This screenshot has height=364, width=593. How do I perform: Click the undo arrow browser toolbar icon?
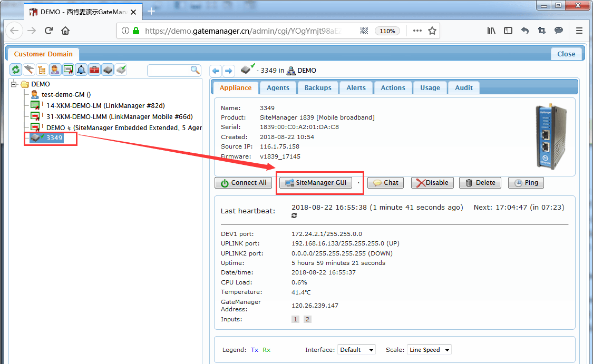(525, 31)
